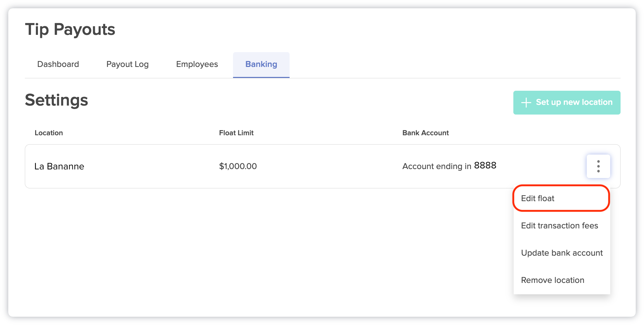Select the active Banking tab
Screen dimensions: 644x325
coord(261,64)
